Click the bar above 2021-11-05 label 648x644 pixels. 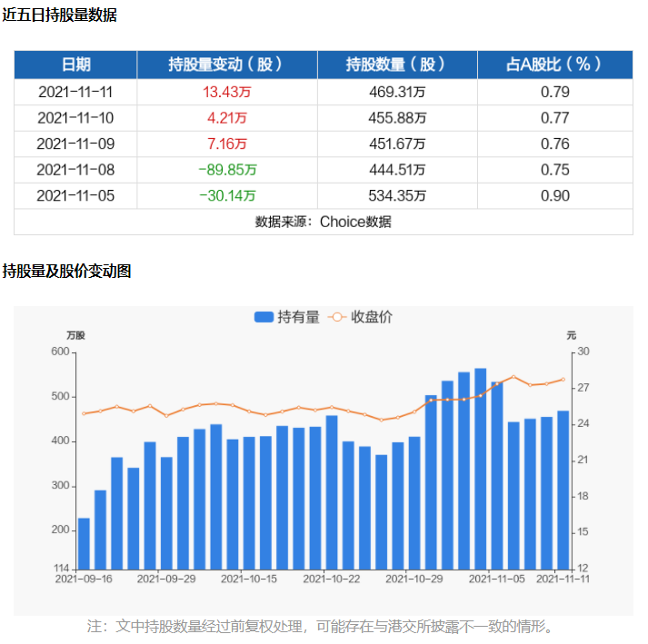click(497, 476)
